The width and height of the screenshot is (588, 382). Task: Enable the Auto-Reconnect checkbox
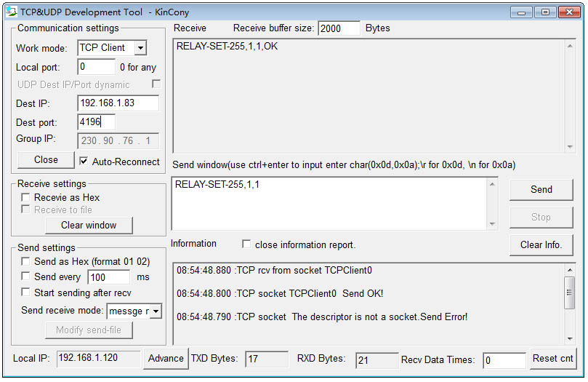point(84,162)
